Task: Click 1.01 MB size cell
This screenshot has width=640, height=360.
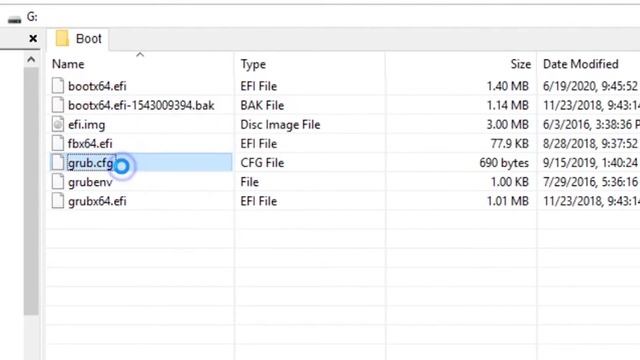Action: [507, 201]
